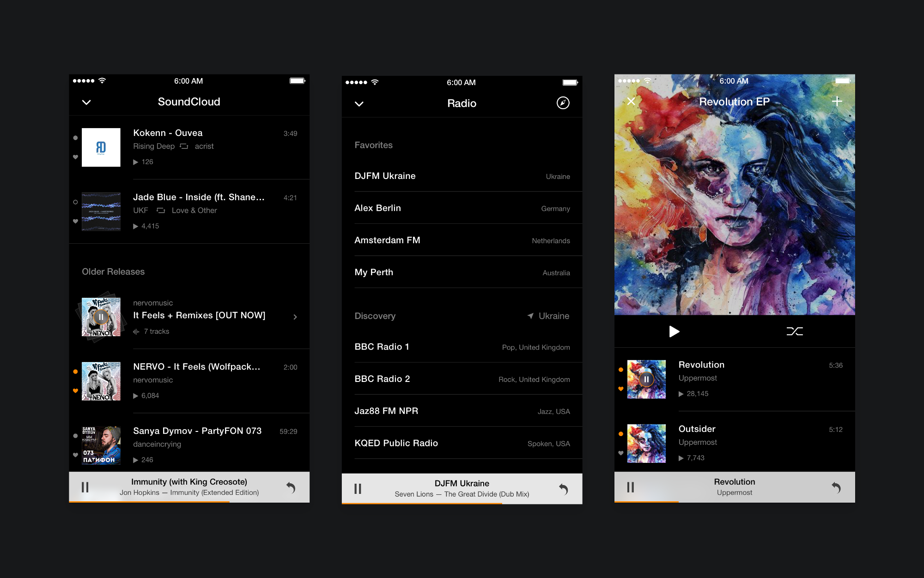
Task: Unlike the NERVO - It Feels track
Action: [x=75, y=391]
